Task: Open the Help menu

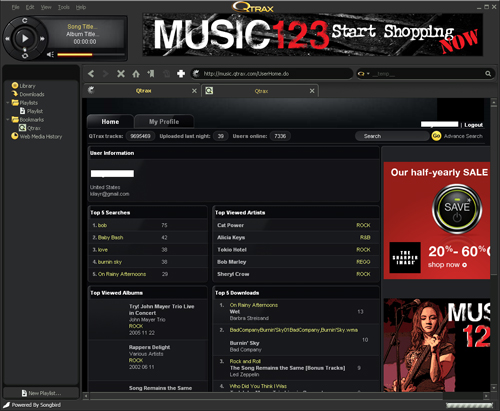Action: click(81, 7)
